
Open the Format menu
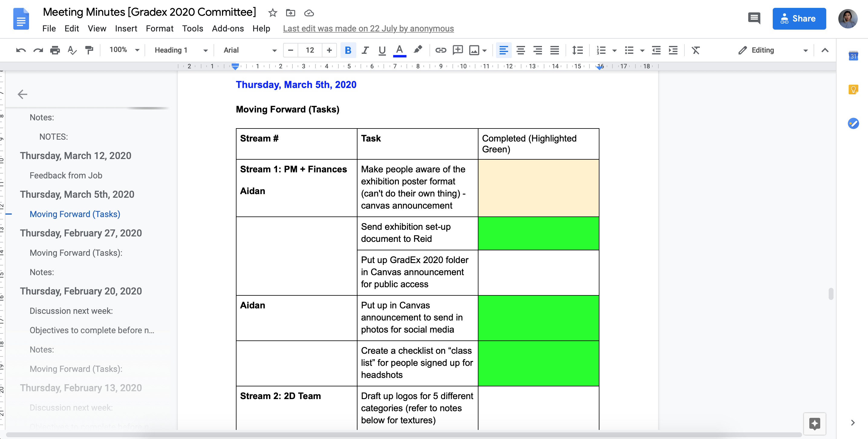(159, 29)
